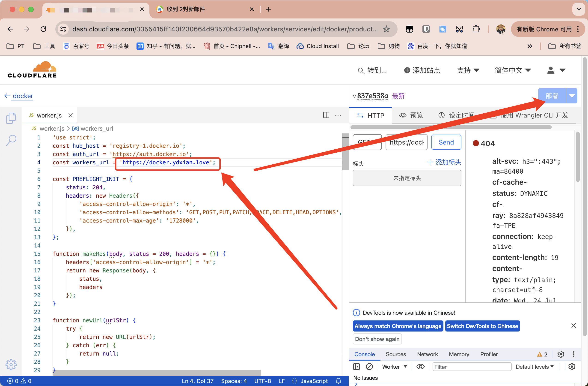Select the Console tab in DevTools
The height and width of the screenshot is (386, 588).
point(364,354)
